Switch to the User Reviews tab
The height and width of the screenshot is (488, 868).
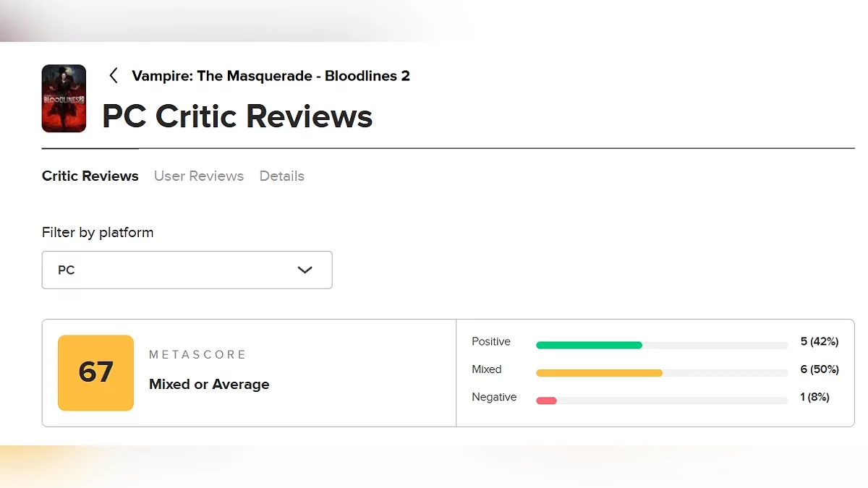(x=199, y=176)
